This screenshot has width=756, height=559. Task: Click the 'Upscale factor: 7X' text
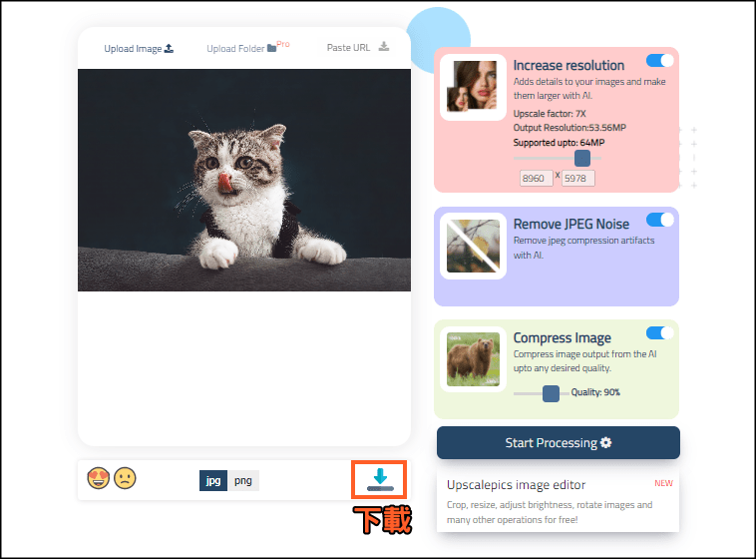click(550, 114)
